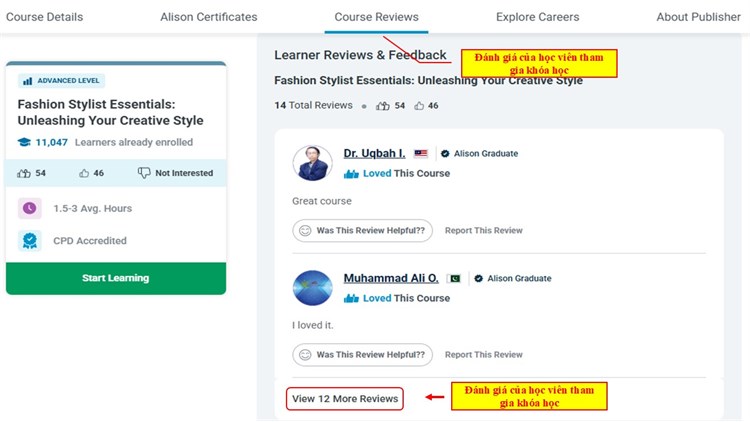750x422 pixels.
Task: Click the thumbs-up icon in sidebar card
Action: (24, 173)
